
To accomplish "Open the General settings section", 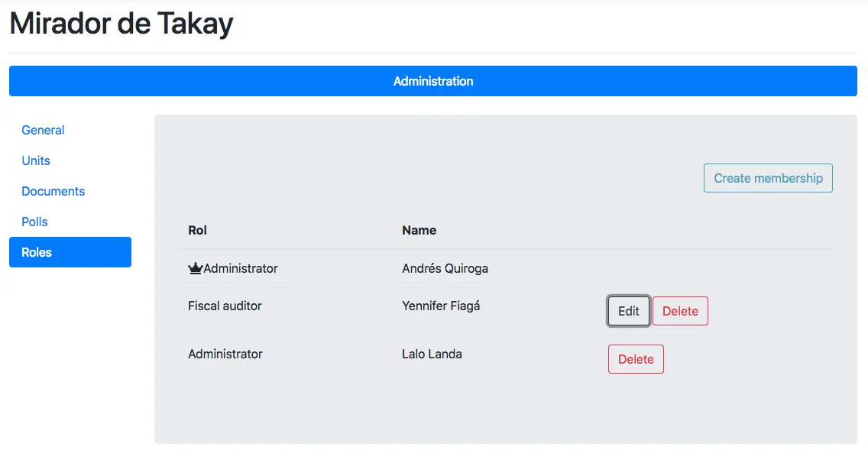I will [x=43, y=130].
